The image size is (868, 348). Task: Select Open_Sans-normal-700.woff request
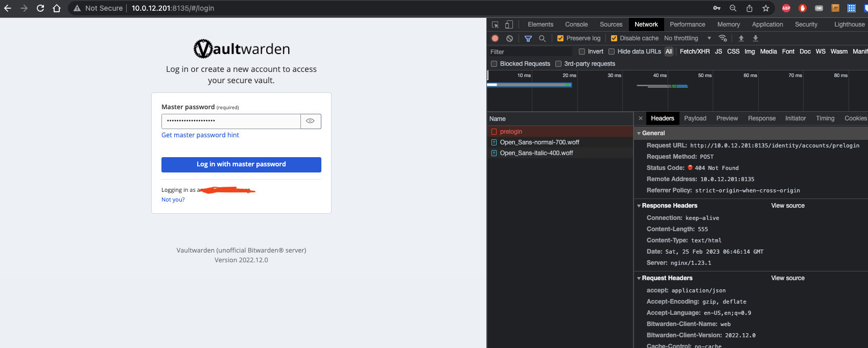click(560, 142)
